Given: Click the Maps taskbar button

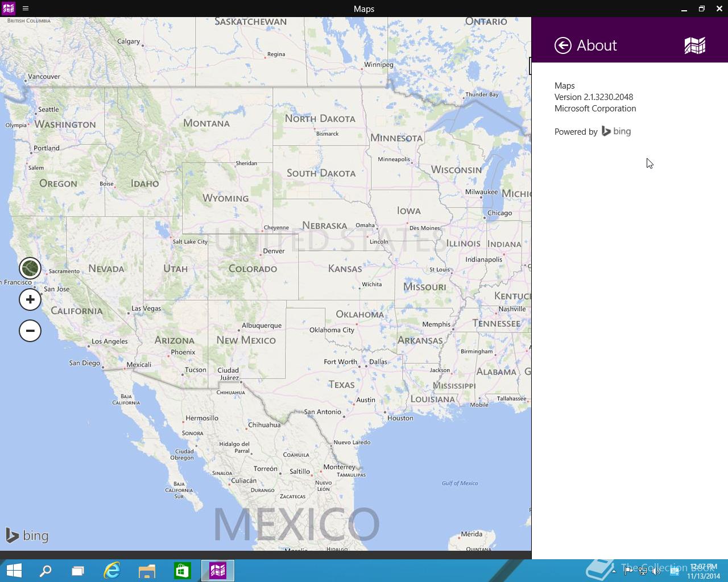Looking at the screenshot, I should click(x=218, y=571).
